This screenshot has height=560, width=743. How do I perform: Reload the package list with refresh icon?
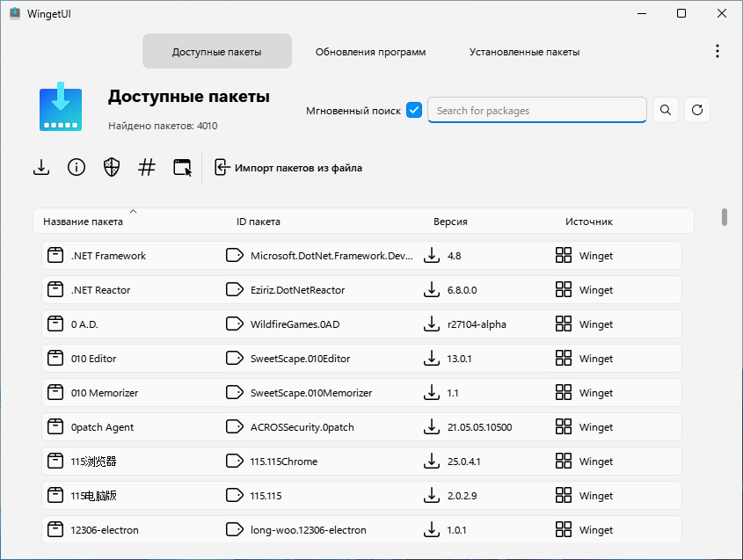[x=697, y=111]
